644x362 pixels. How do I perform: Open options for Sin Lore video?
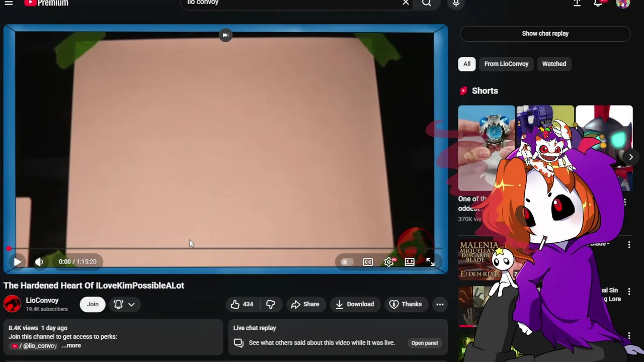pyautogui.click(x=629, y=292)
